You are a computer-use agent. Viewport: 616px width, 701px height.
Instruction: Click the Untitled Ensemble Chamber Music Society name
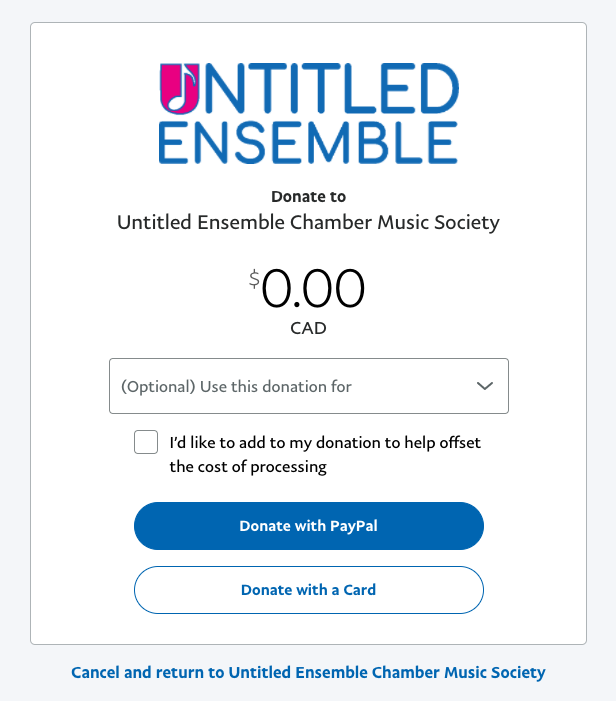[x=308, y=222]
